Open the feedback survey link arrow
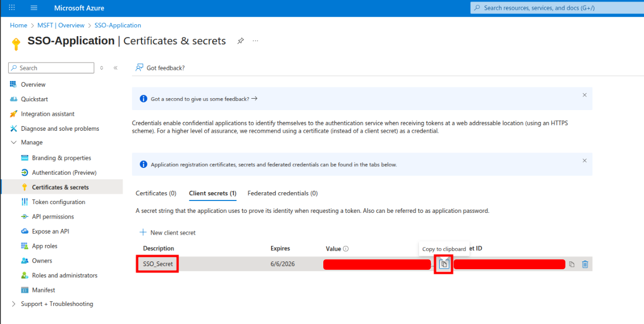The width and height of the screenshot is (644, 324). 254,98
